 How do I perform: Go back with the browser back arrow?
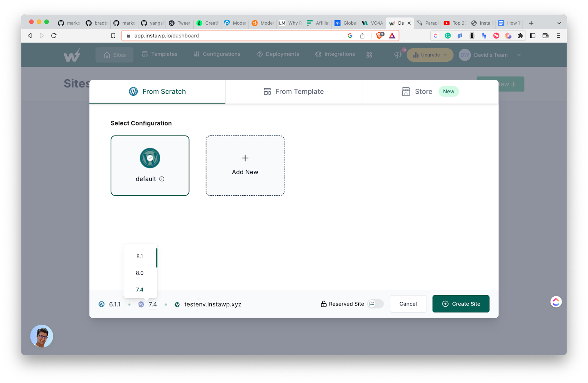click(30, 36)
